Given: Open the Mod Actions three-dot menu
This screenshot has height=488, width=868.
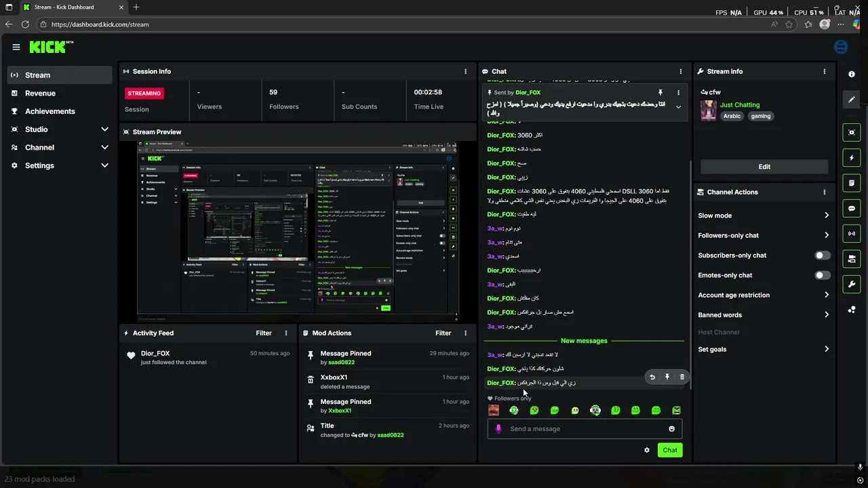Looking at the screenshot, I should (465, 333).
